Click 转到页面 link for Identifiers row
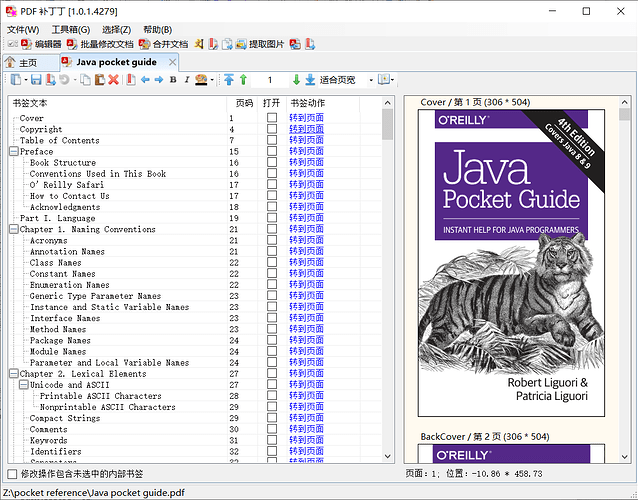This screenshot has height=500, width=638. coord(306,451)
